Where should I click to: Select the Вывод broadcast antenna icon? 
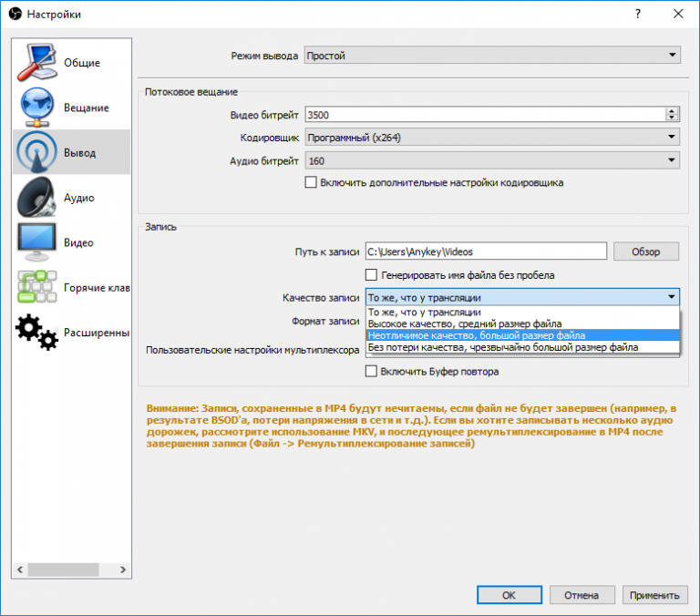point(36,152)
